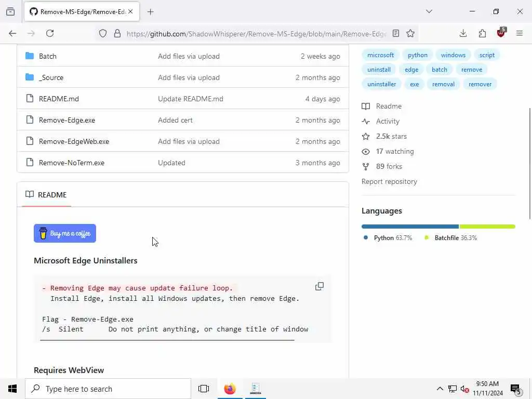
Task: Open Remove-Edge.exe file
Action: click(67, 120)
